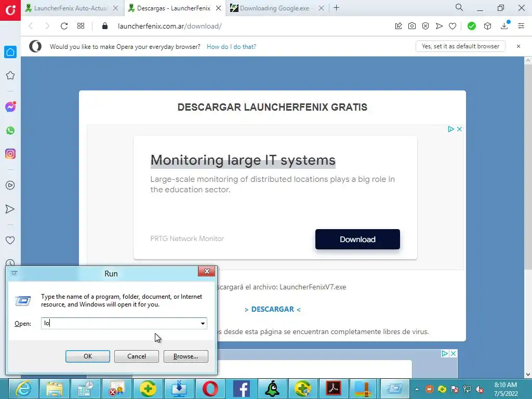Open a new tab with plus button
Viewport: 532px width, 399px height.
pyautogui.click(x=336, y=8)
